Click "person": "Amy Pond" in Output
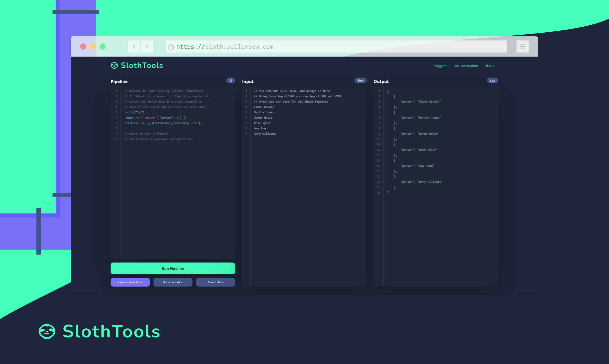The image size is (609, 364). pos(417,166)
